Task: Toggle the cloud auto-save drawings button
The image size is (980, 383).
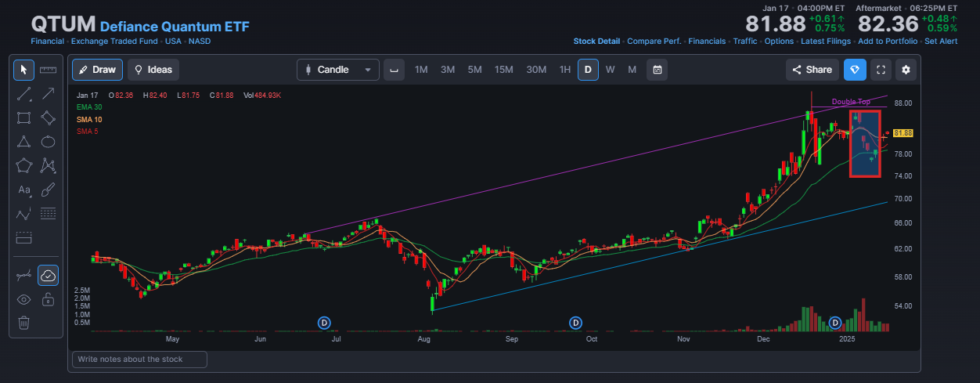Action: (48, 275)
